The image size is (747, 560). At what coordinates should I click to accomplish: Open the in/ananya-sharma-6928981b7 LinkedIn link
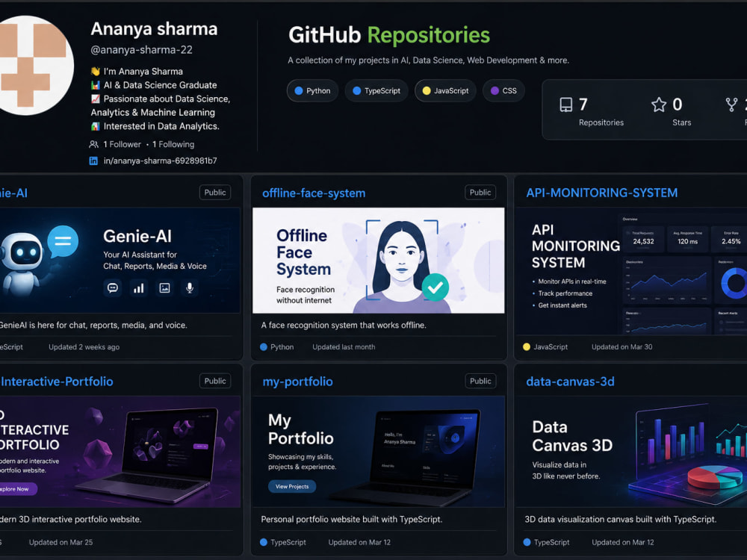click(x=160, y=161)
